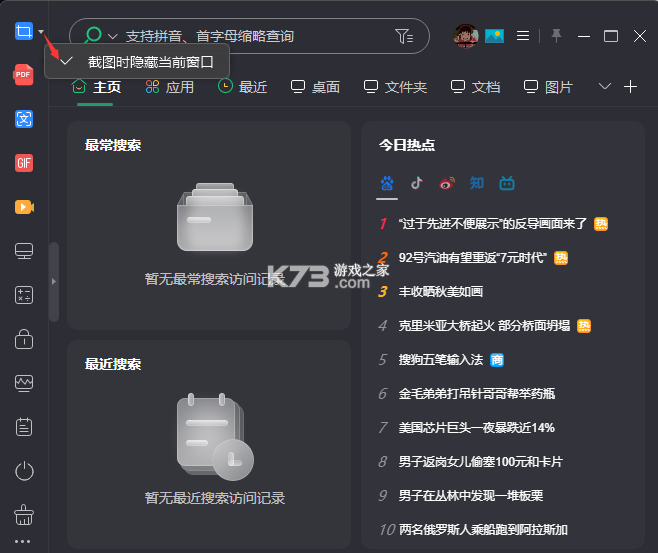Viewport: 658px width, 553px height.
Task: Open hot topic 美国芯片巨头一夜暴跌近14%
Action: 477,428
